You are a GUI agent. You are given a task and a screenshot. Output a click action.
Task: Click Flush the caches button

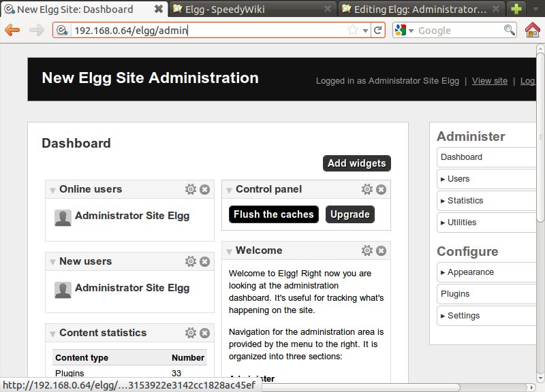[274, 214]
